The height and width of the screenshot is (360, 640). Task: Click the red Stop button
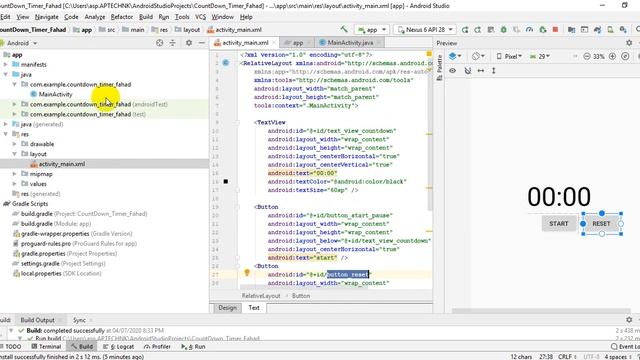tap(555, 30)
